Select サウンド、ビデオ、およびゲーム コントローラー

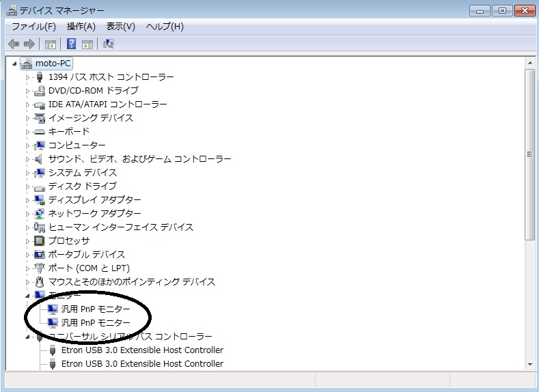pos(139,158)
